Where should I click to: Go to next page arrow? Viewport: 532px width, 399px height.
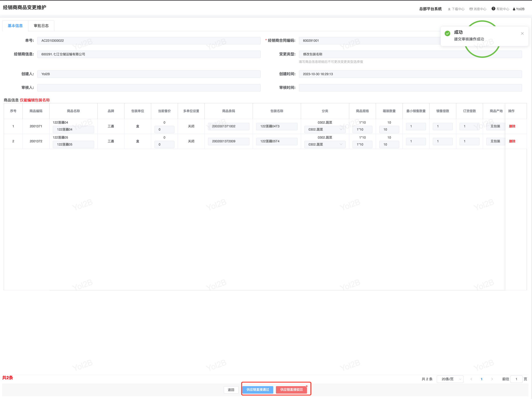(x=492, y=379)
